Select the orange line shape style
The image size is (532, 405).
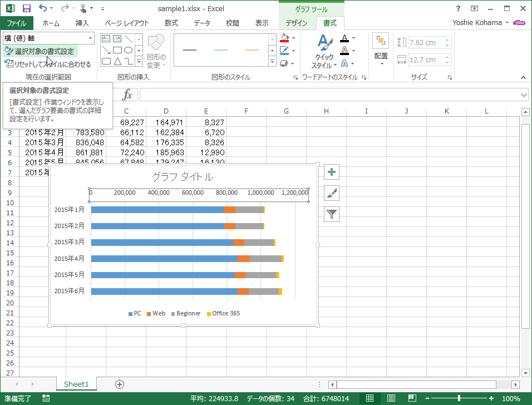coord(252,50)
